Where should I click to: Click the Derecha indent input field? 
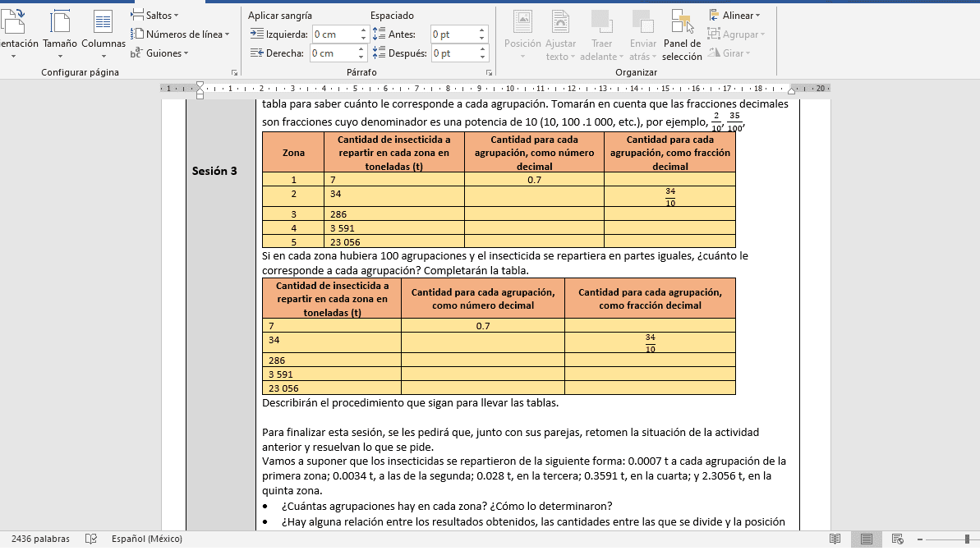click(334, 53)
